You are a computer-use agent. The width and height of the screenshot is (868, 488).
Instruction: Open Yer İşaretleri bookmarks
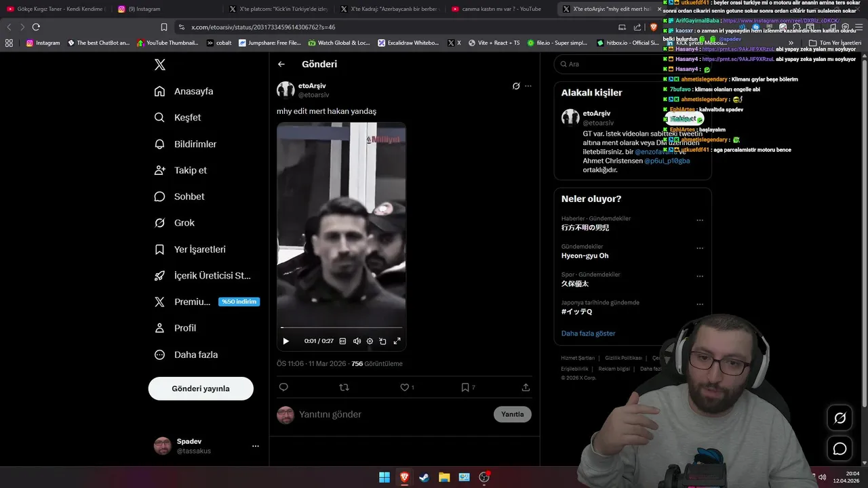coord(191,249)
